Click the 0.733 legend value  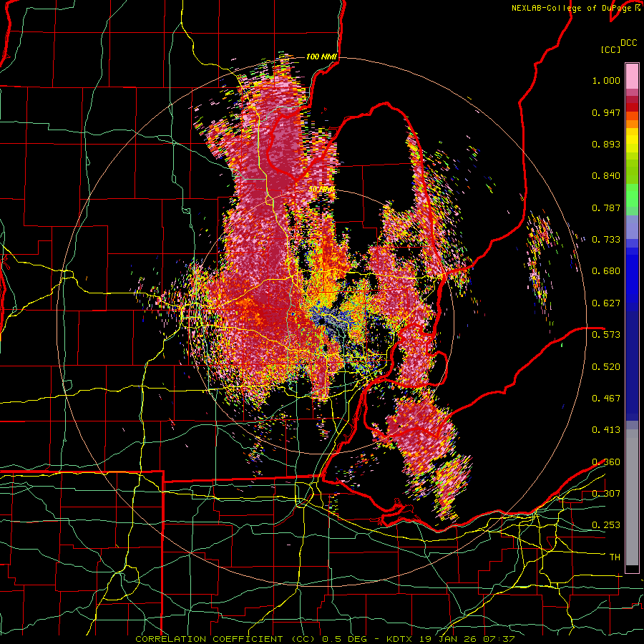pyautogui.click(x=606, y=240)
